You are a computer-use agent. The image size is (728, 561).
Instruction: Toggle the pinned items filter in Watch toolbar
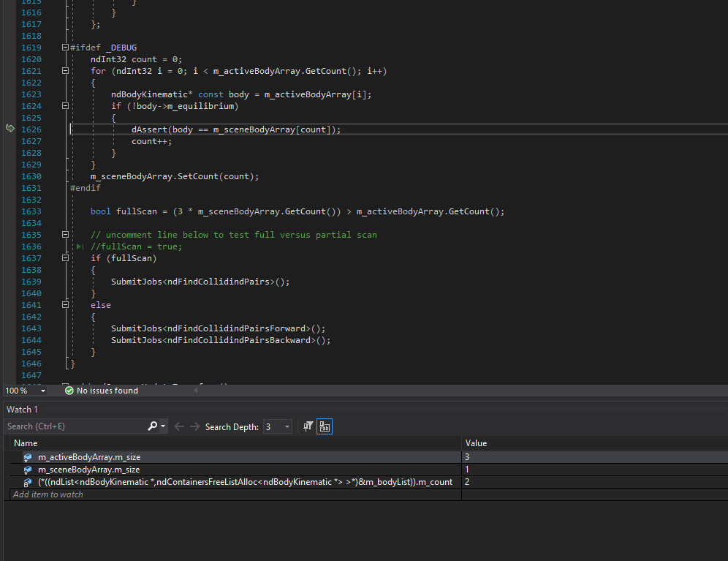308,426
